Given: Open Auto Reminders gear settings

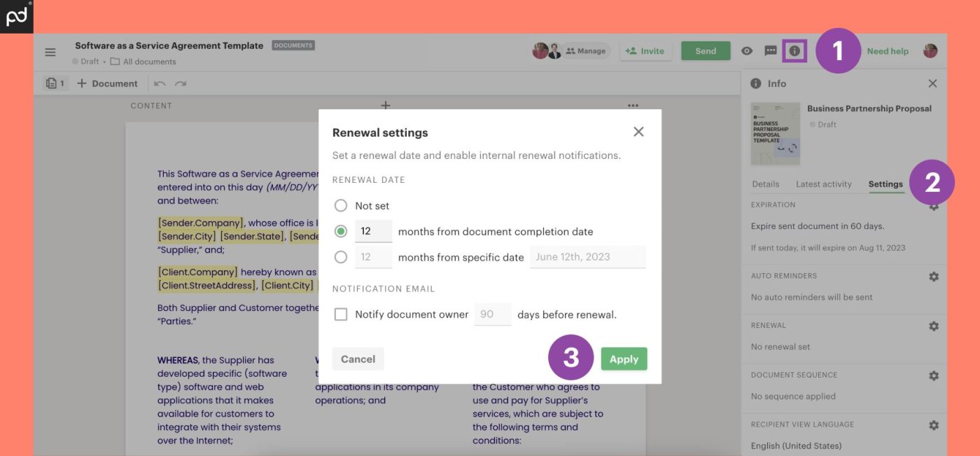Looking at the screenshot, I should [933, 277].
